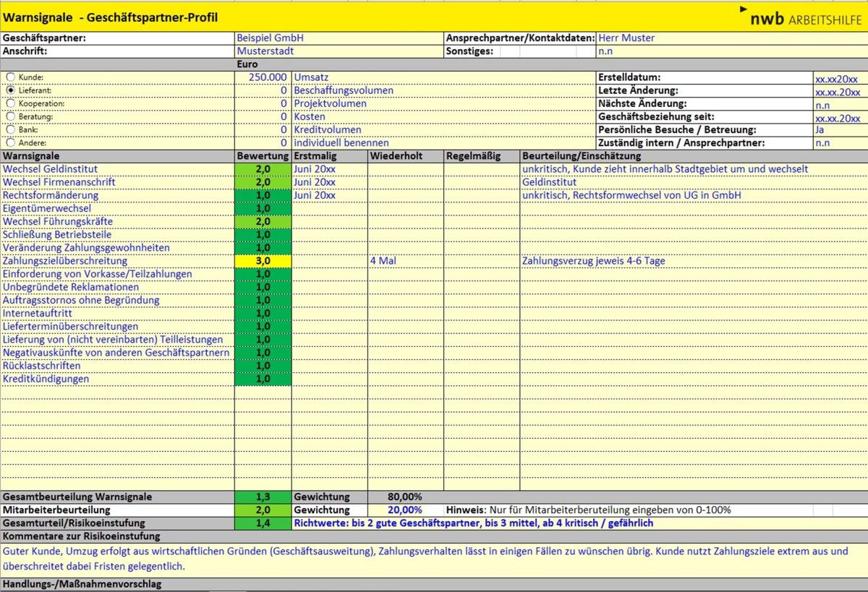
Task: Choose the Andere radio option
Action: click(10, 142)
